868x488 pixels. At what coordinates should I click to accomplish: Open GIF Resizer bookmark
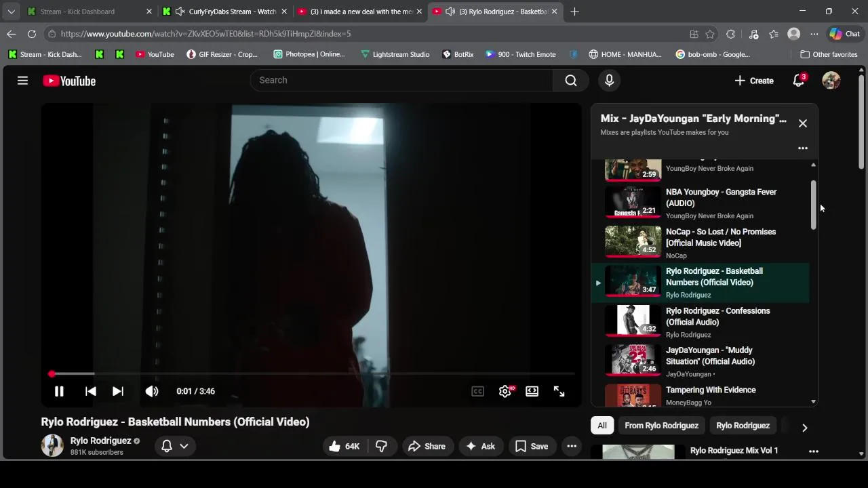(222, 54)
